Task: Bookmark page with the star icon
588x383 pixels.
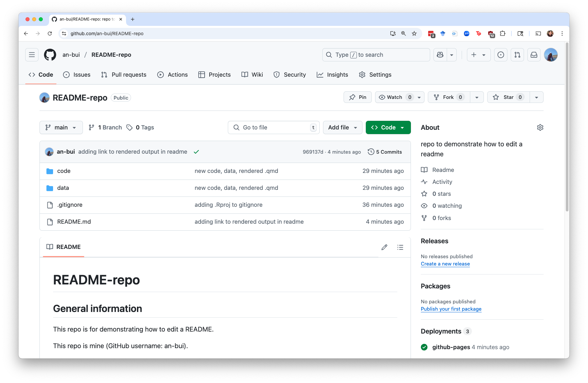Action: pos(414,34)
